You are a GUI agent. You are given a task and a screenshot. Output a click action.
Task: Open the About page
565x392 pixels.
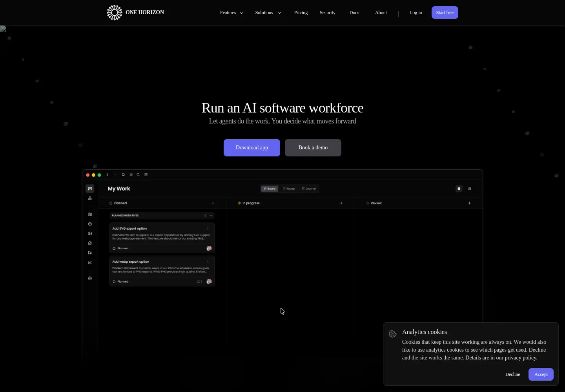[x=381, y=13]
